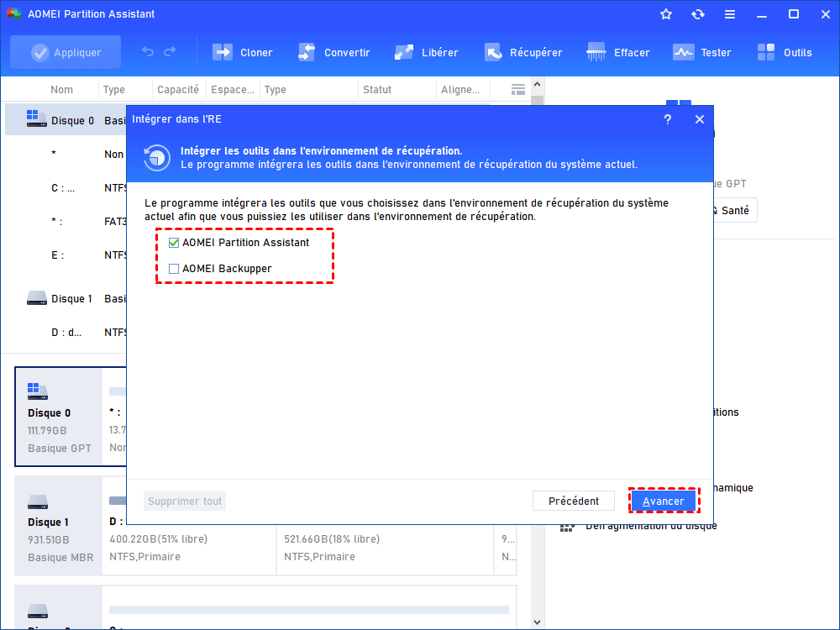The height and width of the screenshot is (630, 840).
Task: Click the Aligne column header
Action: (x=460, y=90)
